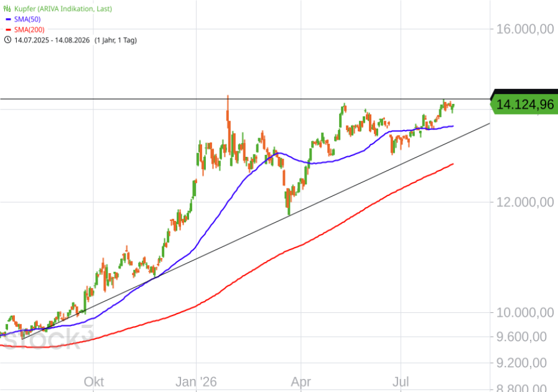
Task: Click the clock icon beside the date range
Action: [x=7, y=40]
